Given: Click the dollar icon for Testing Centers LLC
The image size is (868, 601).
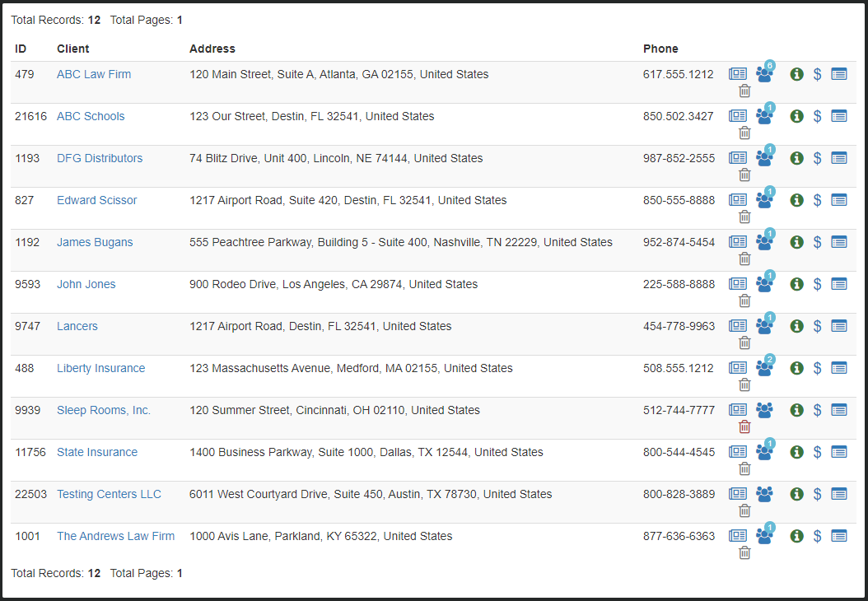Looking at the screenshot, I should (x=817, y=495).
